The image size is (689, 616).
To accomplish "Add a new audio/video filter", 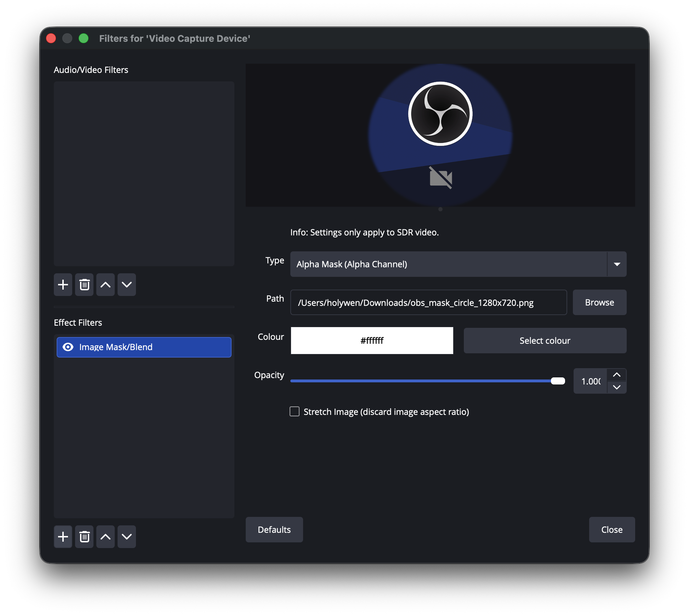I will pyautogui.click(x=63, y=285).
